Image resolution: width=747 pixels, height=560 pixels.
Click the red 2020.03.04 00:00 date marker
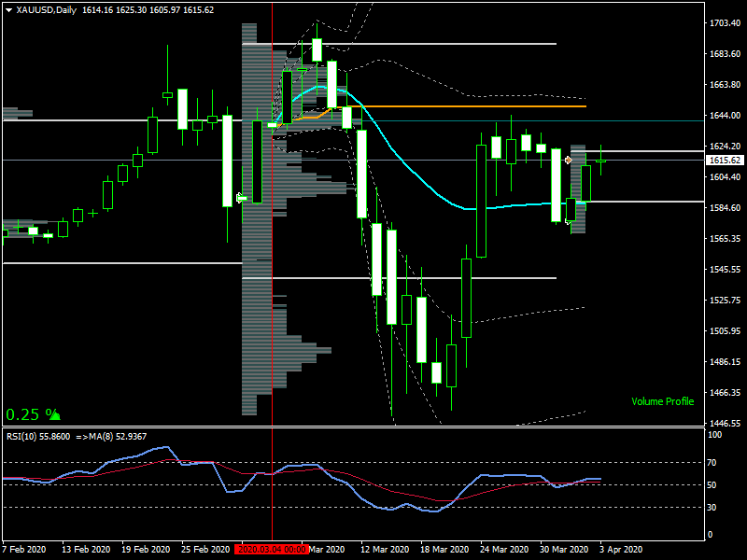tap(272, 550)
